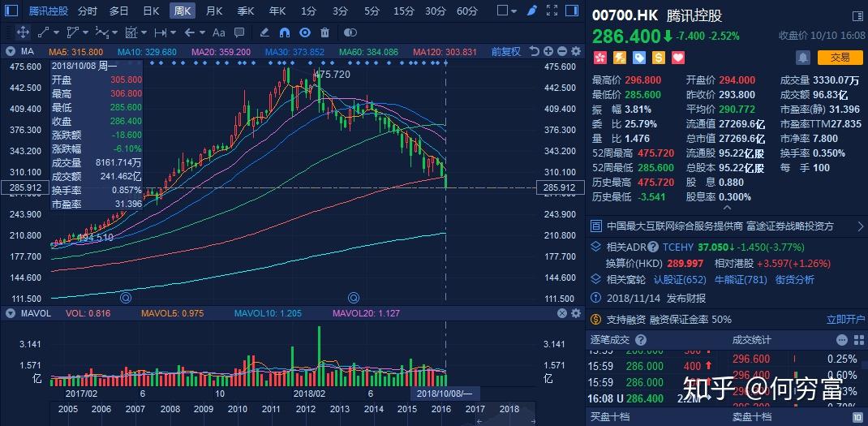This screenshot has width=868, height=426.
Task: Select the 周K weekly candlestick tab
Action: (183, 11)
